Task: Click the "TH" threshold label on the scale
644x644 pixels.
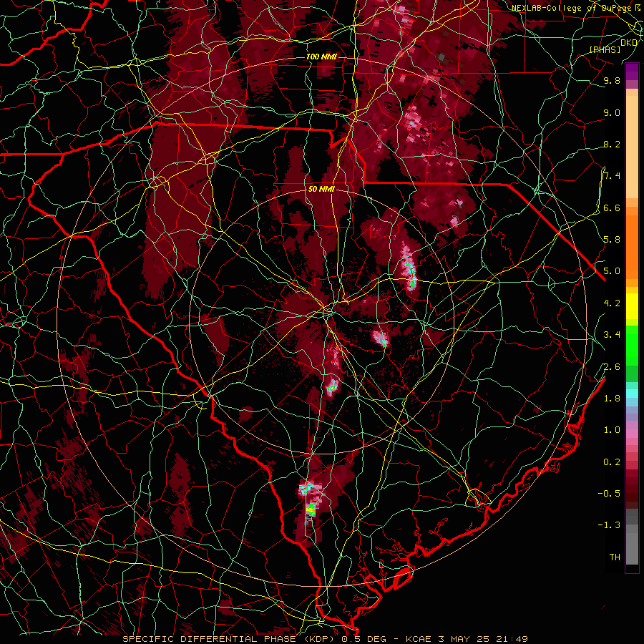Action: point(615,557)
